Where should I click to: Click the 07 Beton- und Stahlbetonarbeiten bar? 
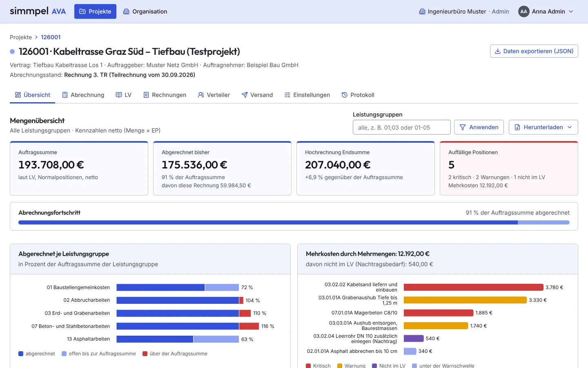pyautogui.click(x=188, y=326)
